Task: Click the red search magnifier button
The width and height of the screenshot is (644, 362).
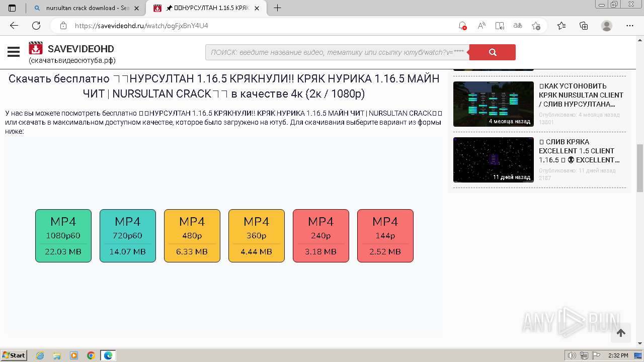Action: [x=493, y=52]
